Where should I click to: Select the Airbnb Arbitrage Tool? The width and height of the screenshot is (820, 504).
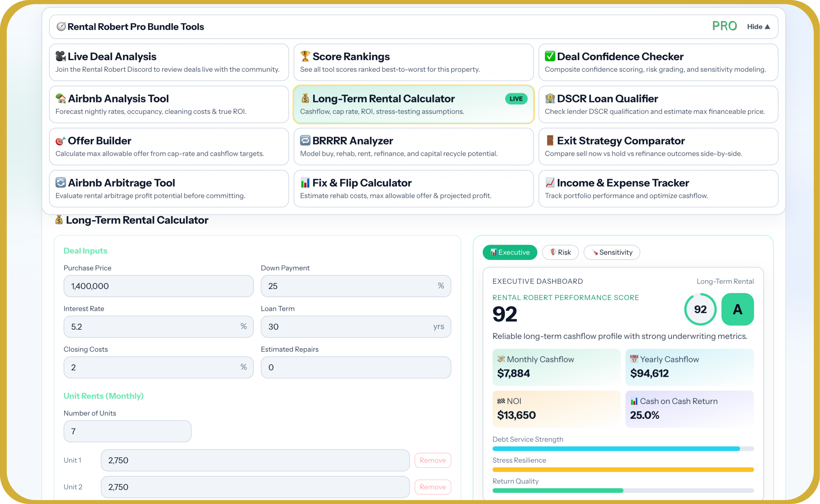pyautogui.click(x=168, y=188)
